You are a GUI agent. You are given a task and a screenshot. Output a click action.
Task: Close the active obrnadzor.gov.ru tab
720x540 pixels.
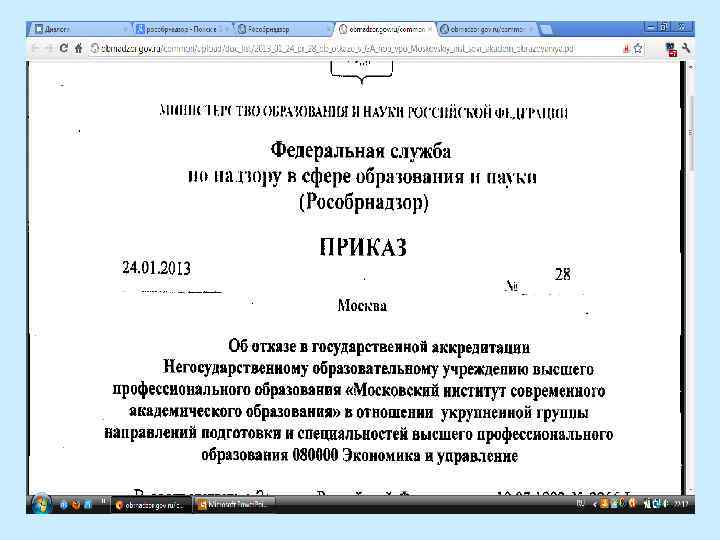[429, 29]
